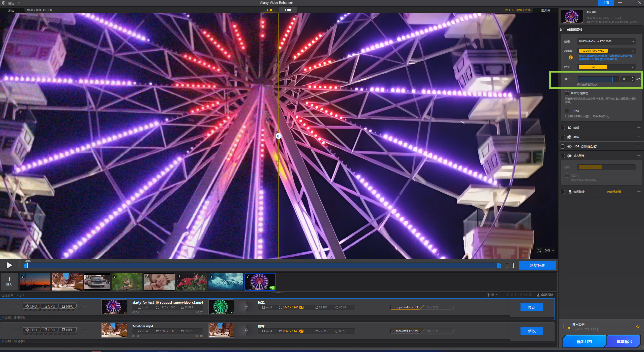This screenshot has height=352, width=644.
Task: Click the blue add task button
Action: coord(537,266)
